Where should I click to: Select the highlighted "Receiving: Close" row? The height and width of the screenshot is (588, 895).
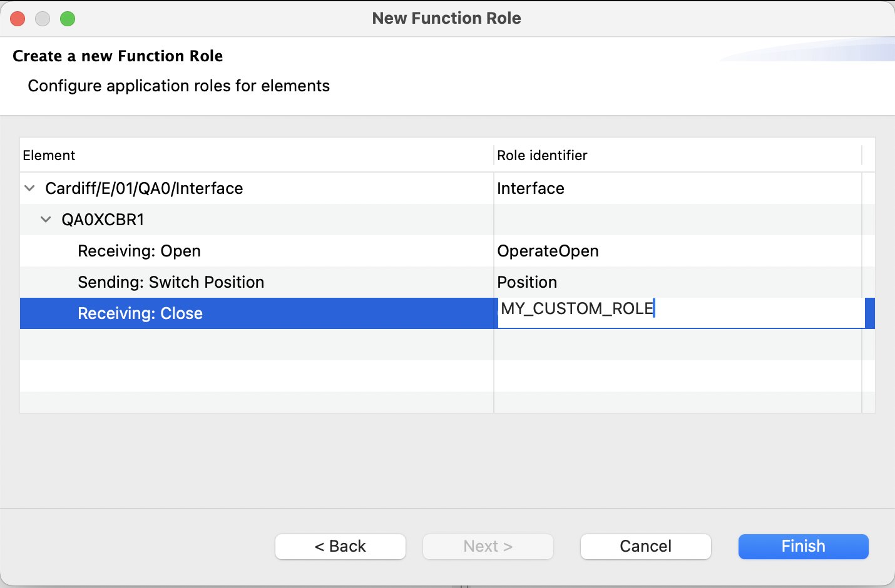tap(140, 313)
